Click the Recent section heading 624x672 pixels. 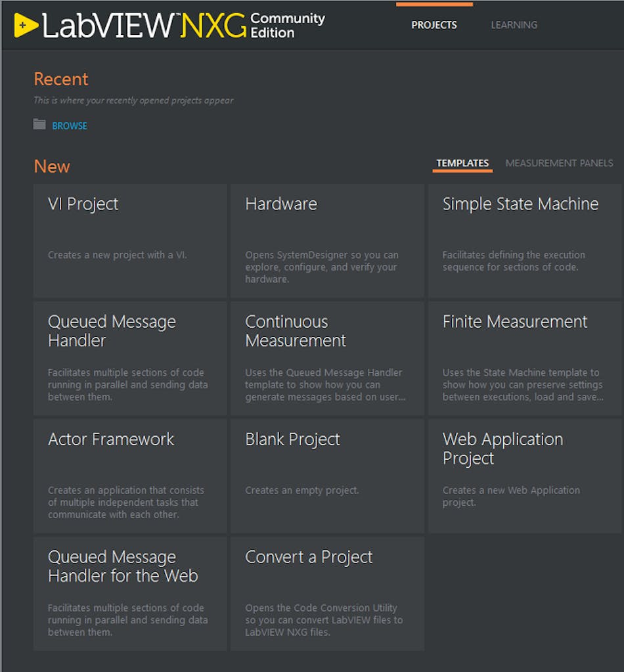point(60,79)
